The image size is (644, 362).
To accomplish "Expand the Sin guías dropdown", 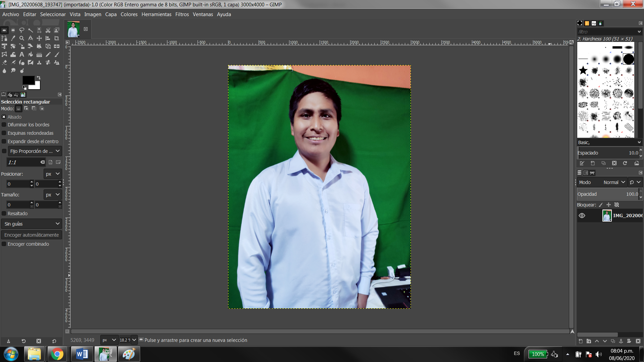I will pos(32,224).
